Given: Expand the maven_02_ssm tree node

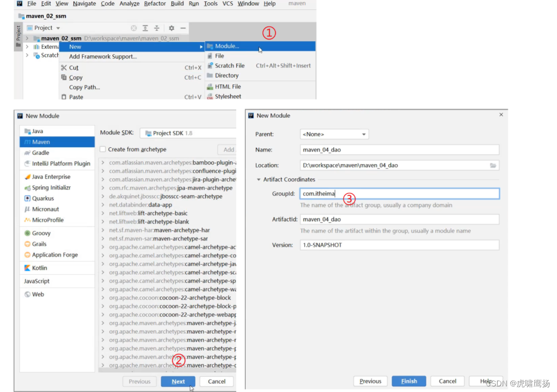Looking at the screenshot, I should click(27, 38).
